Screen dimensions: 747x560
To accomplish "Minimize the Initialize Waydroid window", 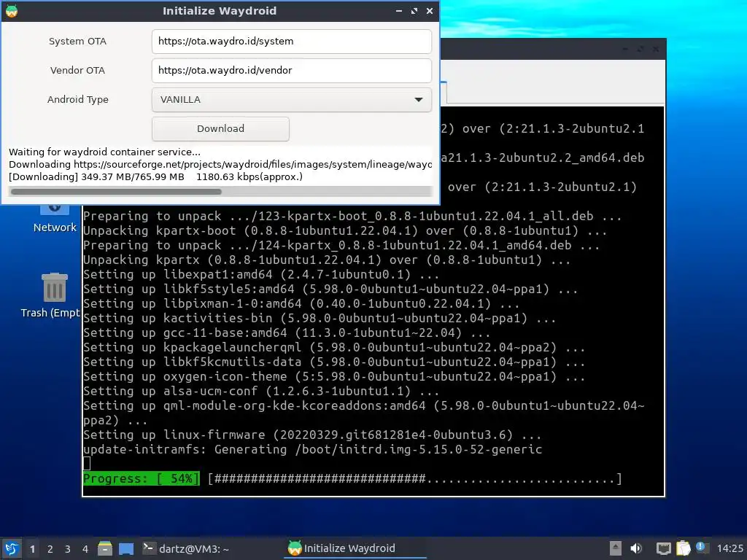I will (x=399, y=11).
